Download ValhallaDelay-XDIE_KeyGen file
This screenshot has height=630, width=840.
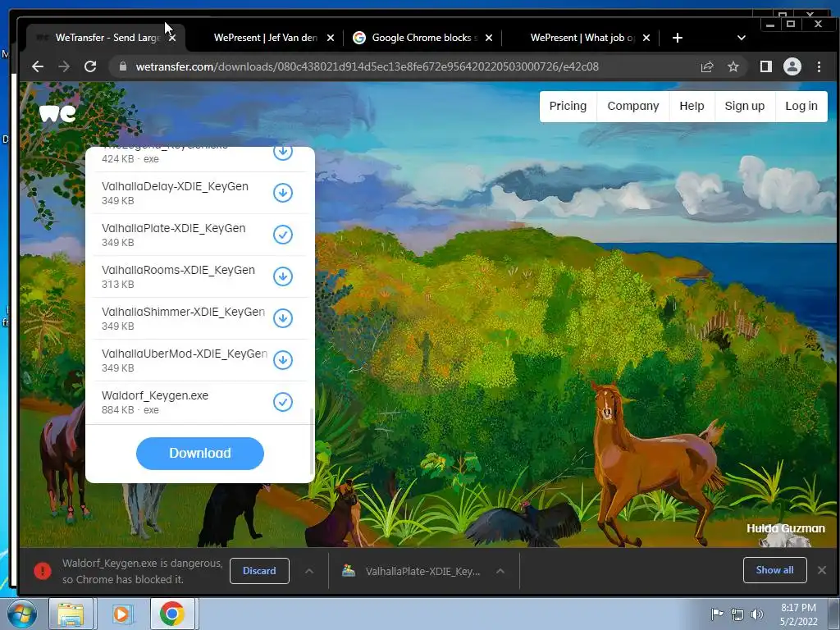283,193
